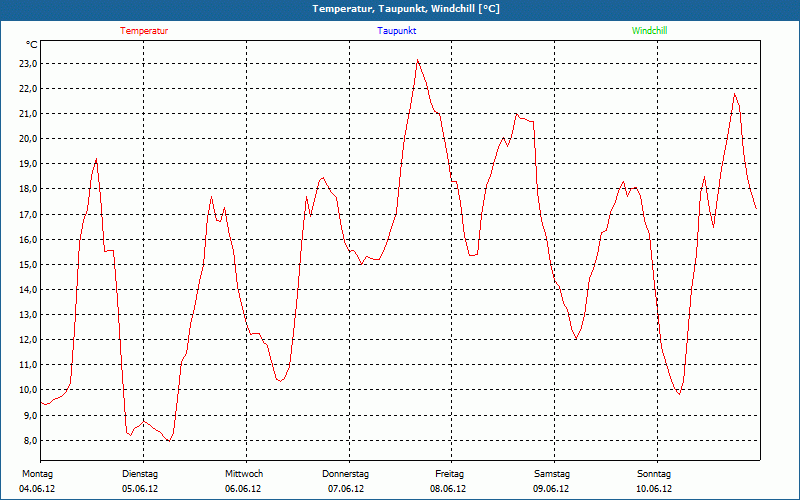Click the 8,0 y-axis value

(30, 440)
